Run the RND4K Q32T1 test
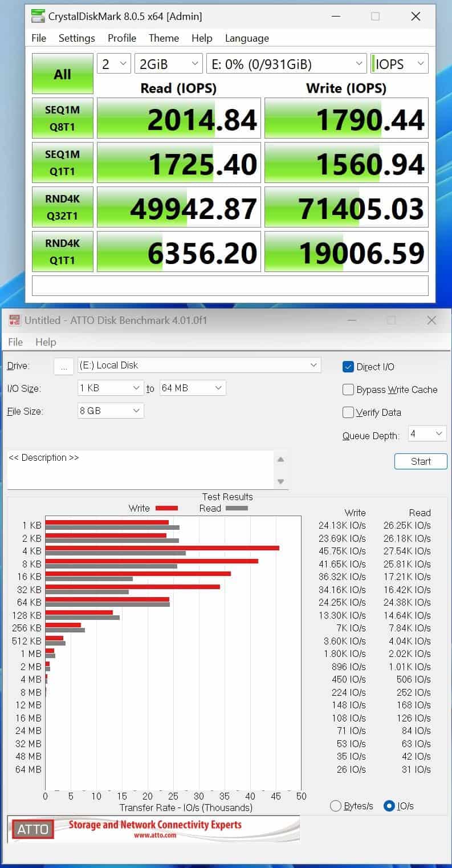Image resolution: width=452 pixels, height=868 pixels. tap(63, 207)
